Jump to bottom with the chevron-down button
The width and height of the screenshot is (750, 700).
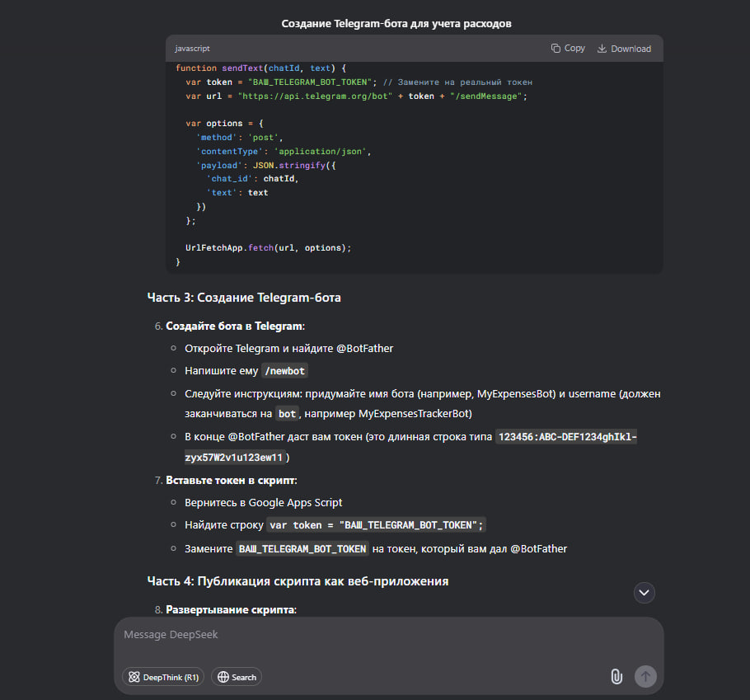(645, 593)
